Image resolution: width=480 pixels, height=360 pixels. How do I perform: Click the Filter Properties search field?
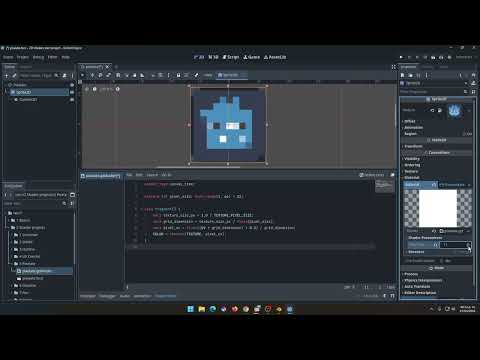(x=432, y=92)
